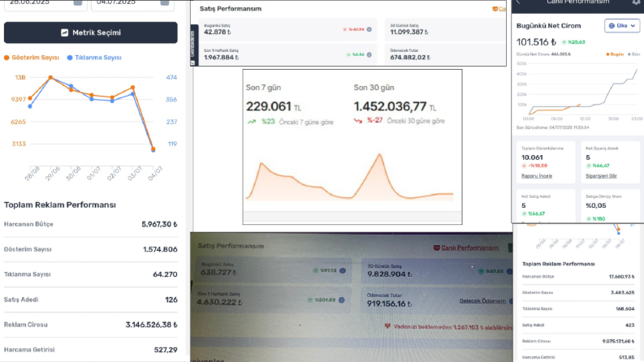Image resolution: width=644 pixels, height=362 pixels.
Task: Click the red live icon beside Canlı Performansım link
Action: [437, 248]
